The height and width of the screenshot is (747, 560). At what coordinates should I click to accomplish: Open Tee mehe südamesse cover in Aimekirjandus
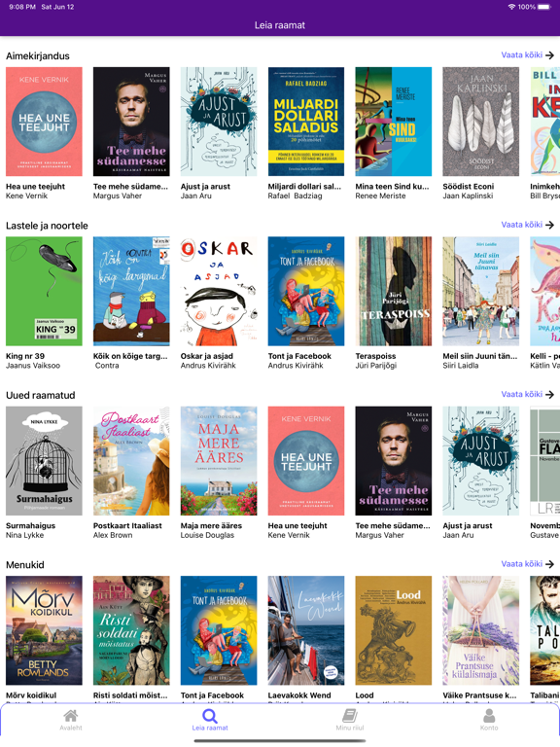(131, 122)
